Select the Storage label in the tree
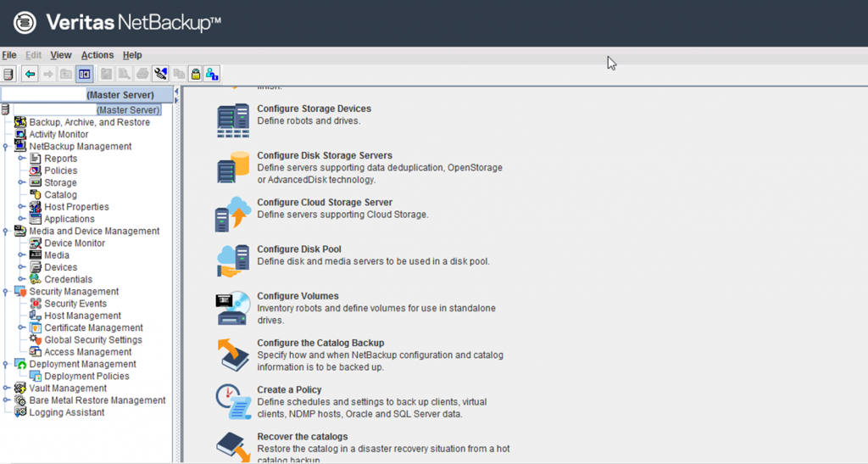The height and width of the screenshot is (464, 868). pos(60,182)
